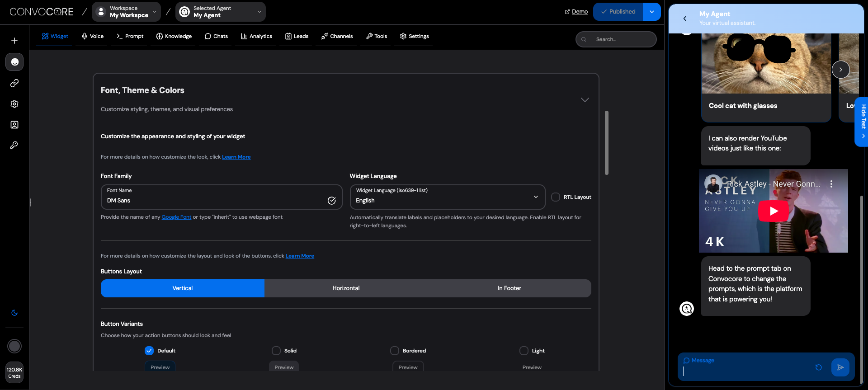This screenshot has height=390, width=868.
Task: Click the settings panel vertical scrollbar
Action: coord(607,143)
